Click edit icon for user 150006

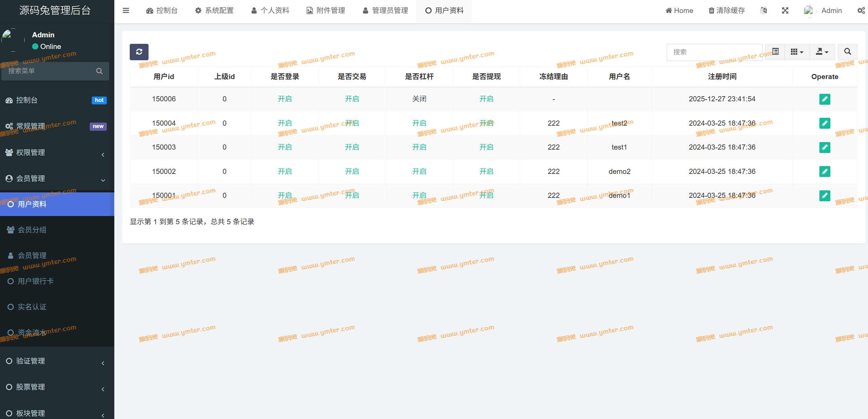(x=825, y=99)
